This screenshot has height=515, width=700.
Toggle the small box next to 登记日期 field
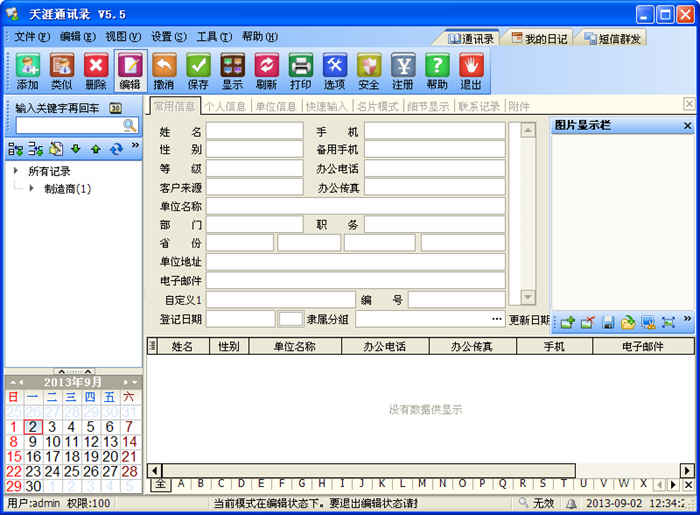(x=291, y=320)
